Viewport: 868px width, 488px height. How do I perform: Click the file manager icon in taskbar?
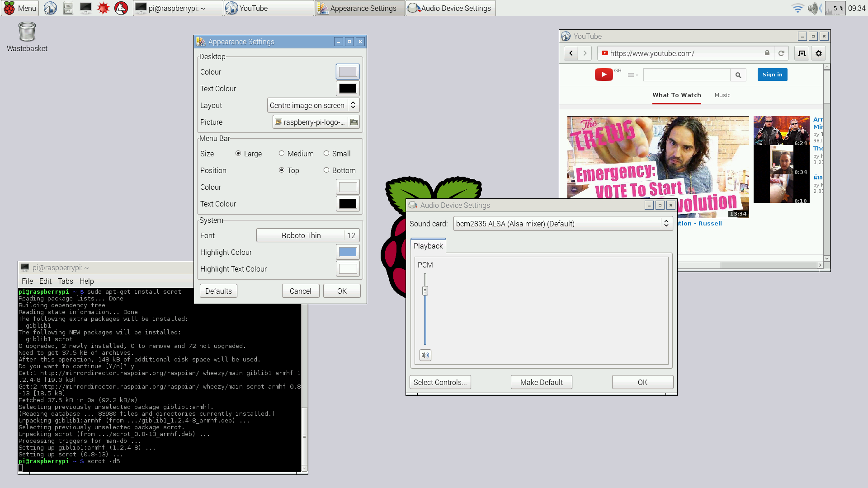coord(67,8)
